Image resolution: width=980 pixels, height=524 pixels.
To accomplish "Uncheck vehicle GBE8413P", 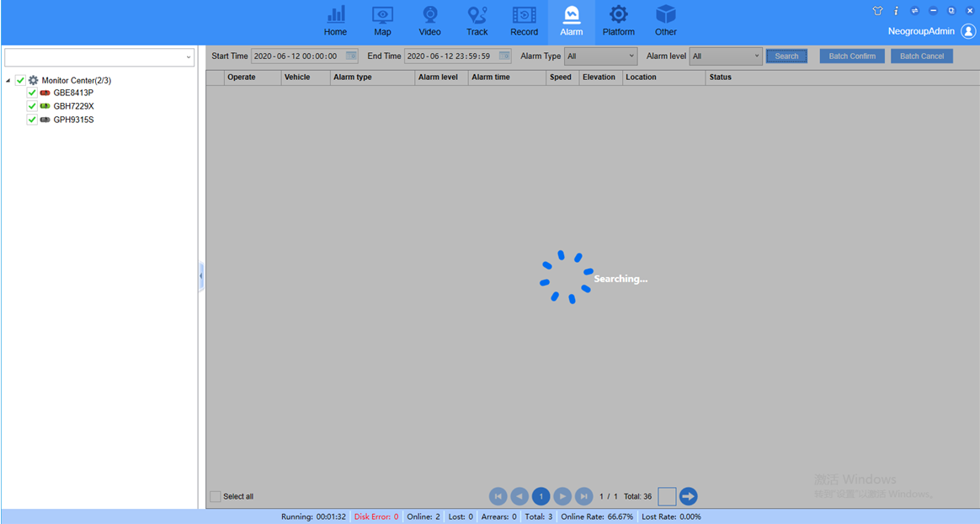I will pos(32,93).
